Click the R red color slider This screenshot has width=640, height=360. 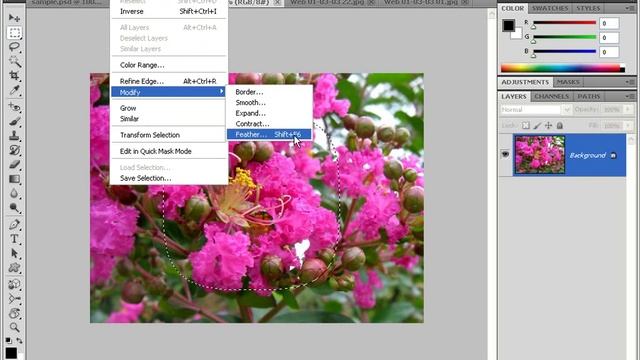point(564,23)
